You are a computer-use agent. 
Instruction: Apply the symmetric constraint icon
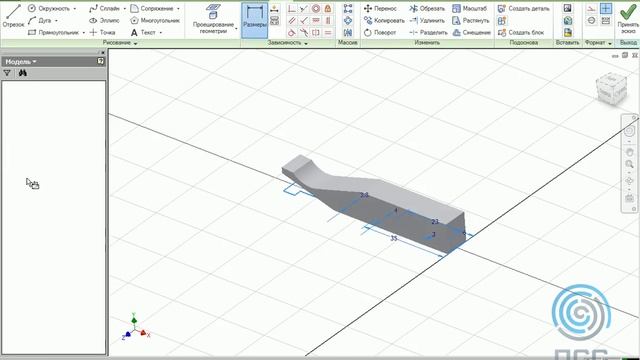pos(316,32)
